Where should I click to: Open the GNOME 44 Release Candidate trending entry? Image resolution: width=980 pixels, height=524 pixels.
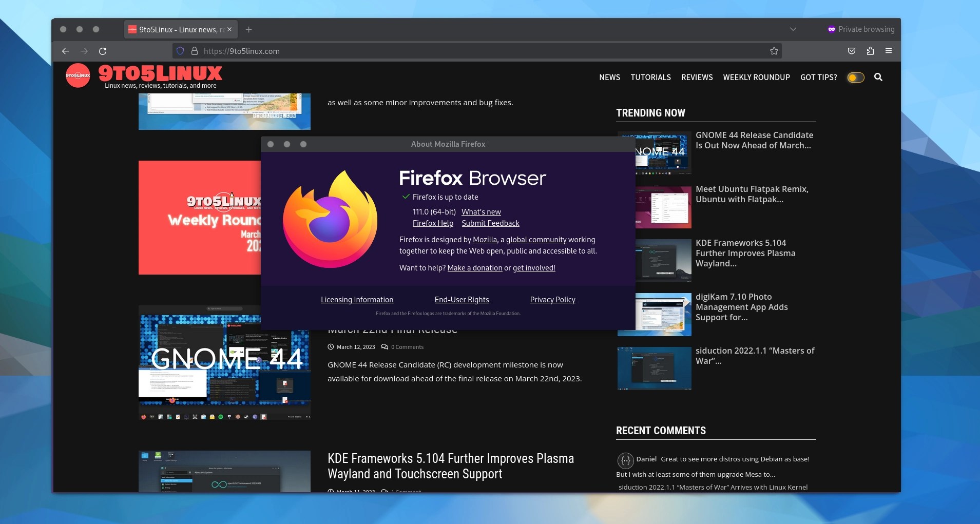coord(754,140)
